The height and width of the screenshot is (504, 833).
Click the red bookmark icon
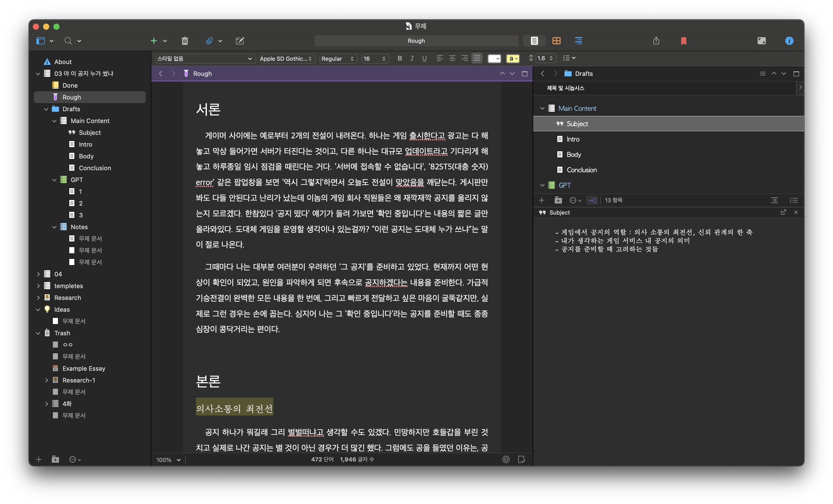point(683,41)
